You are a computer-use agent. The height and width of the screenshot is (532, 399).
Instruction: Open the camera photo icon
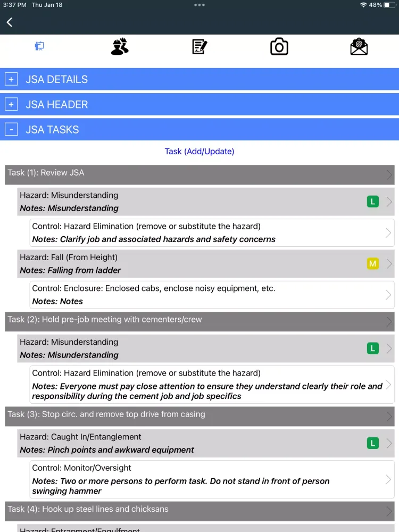pyautogui.click(x=279, y=46)
